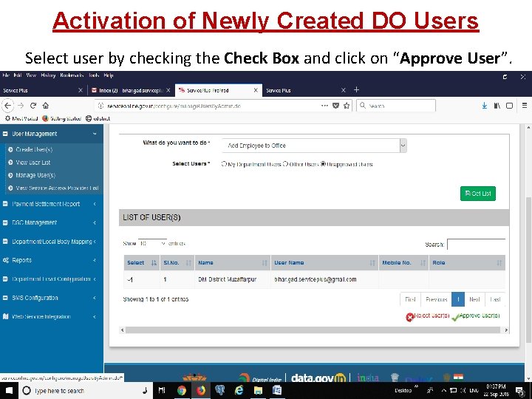Go to browser Home icon

(x=46, y=106)
